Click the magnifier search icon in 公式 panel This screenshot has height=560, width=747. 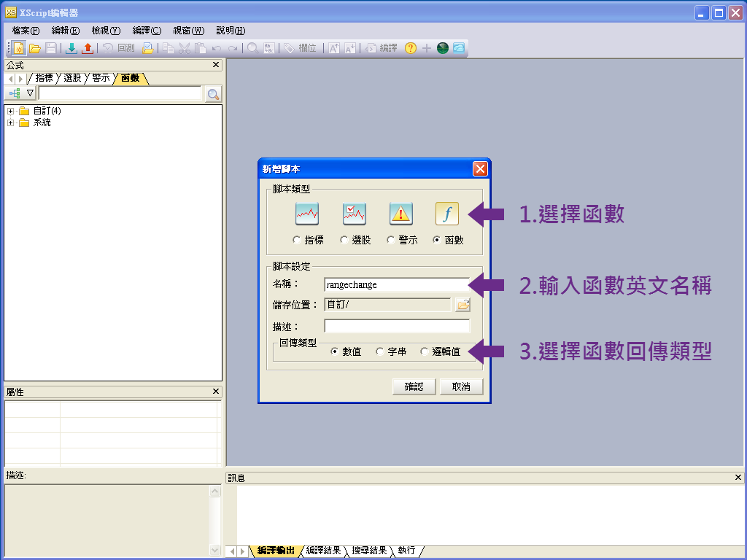214,94
